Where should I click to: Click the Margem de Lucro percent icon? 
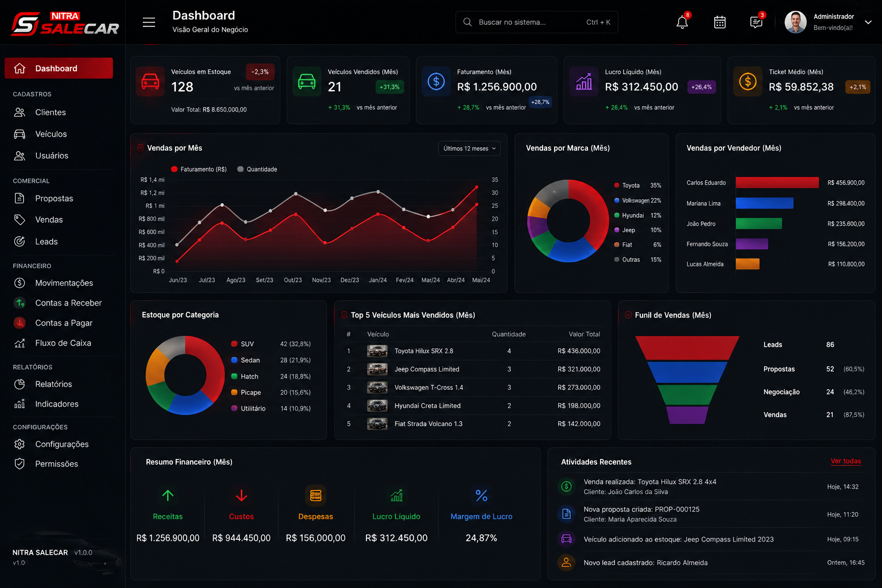[x=481, y=495]
